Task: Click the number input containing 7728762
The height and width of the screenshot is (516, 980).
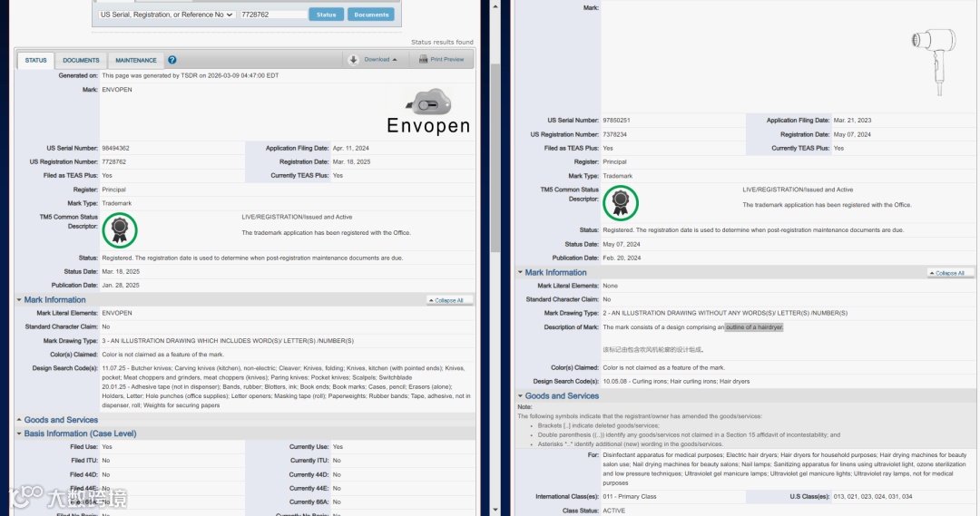Action: [x=273, y=15]
